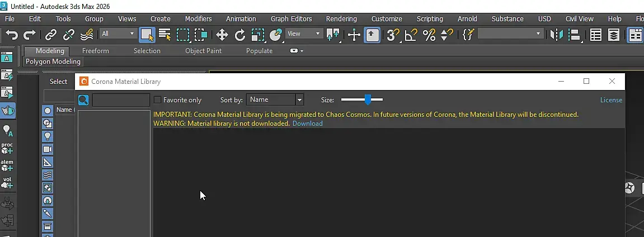Screen dimensions: 644x237
Task: Toggle the Scene Explorer icon
Action: click(595, 35)
